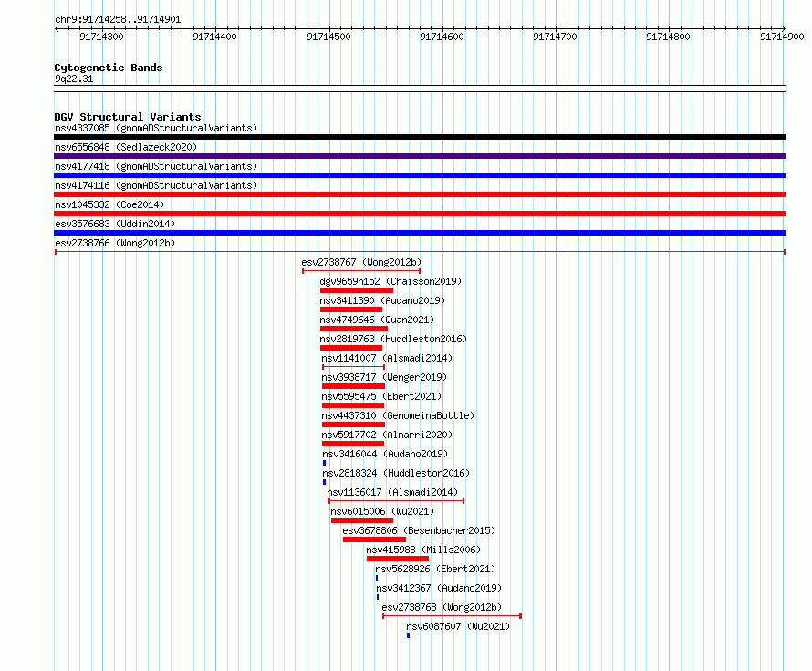The height and width of the screenshot is (671, 812).
Task: Click the nsv2818324 (Huddleston2016) label
Action: [x=396, y=473]
